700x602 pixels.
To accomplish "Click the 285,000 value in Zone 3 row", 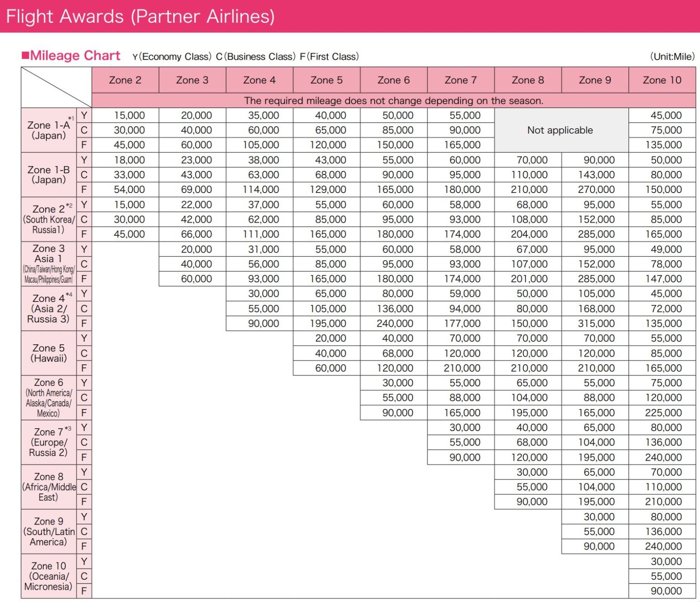I will pyautogui.click(x=596, y=279).
